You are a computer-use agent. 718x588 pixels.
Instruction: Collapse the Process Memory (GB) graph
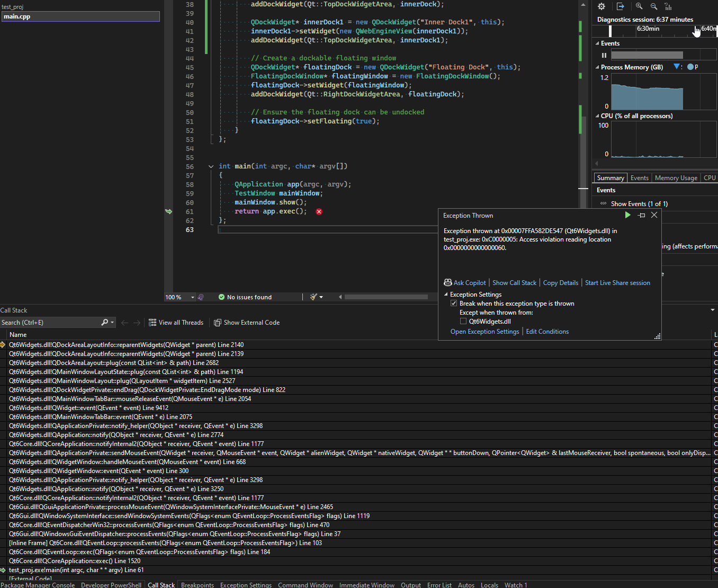click(x=597, y=67)
